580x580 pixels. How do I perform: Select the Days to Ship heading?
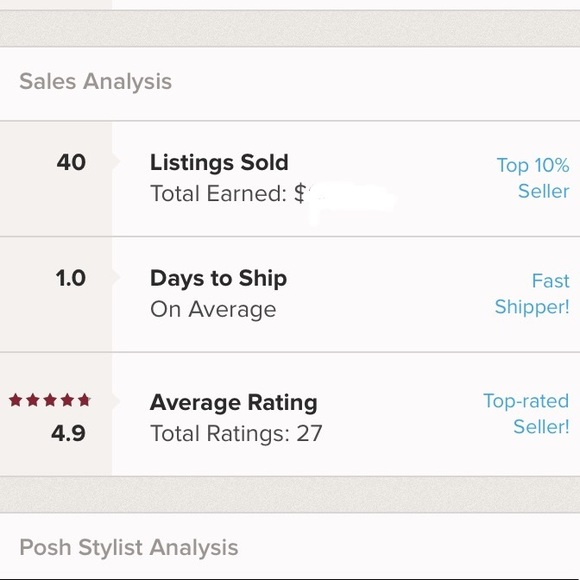tap(218, 279)
